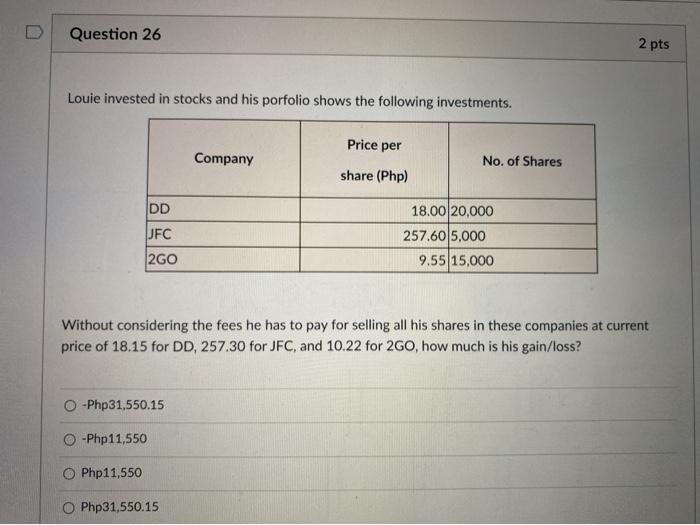The height and width of the screenshot is (525, 700).
Task: Click the 20,000 shares cell
Action: pos(522,211)
